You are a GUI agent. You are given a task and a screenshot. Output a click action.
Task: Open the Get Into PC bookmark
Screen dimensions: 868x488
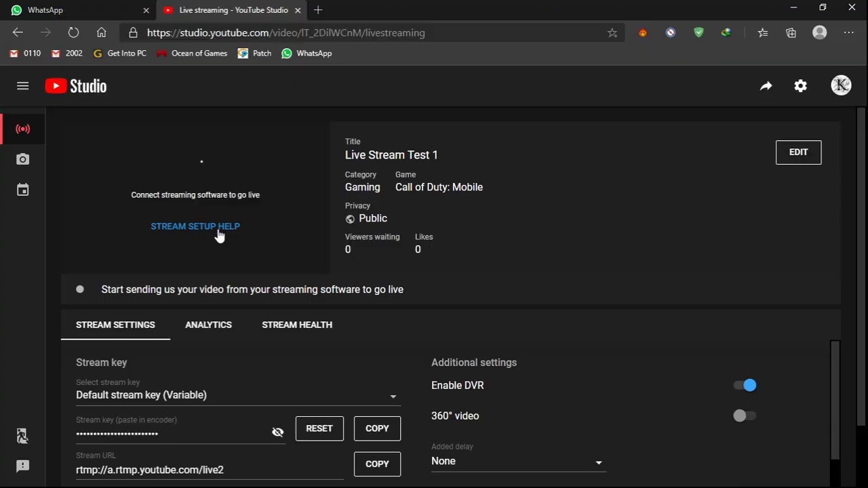tap(119, 54)
